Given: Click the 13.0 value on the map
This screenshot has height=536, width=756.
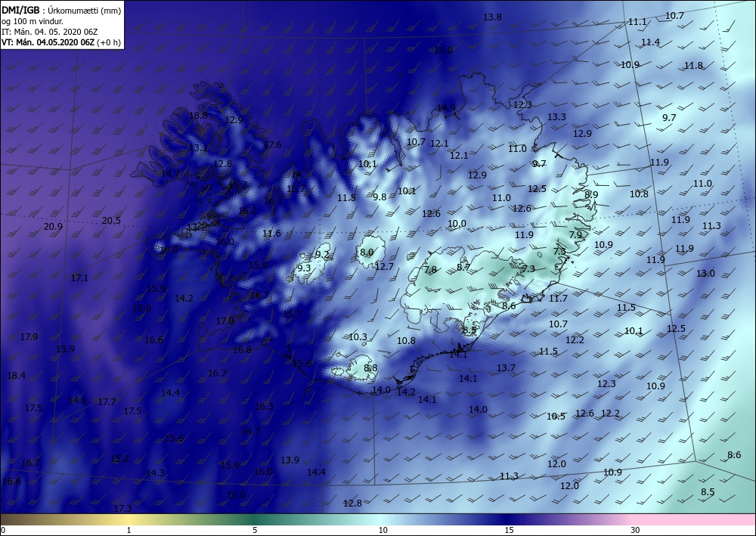Looking at the screenshot, I should coord(705,274).
